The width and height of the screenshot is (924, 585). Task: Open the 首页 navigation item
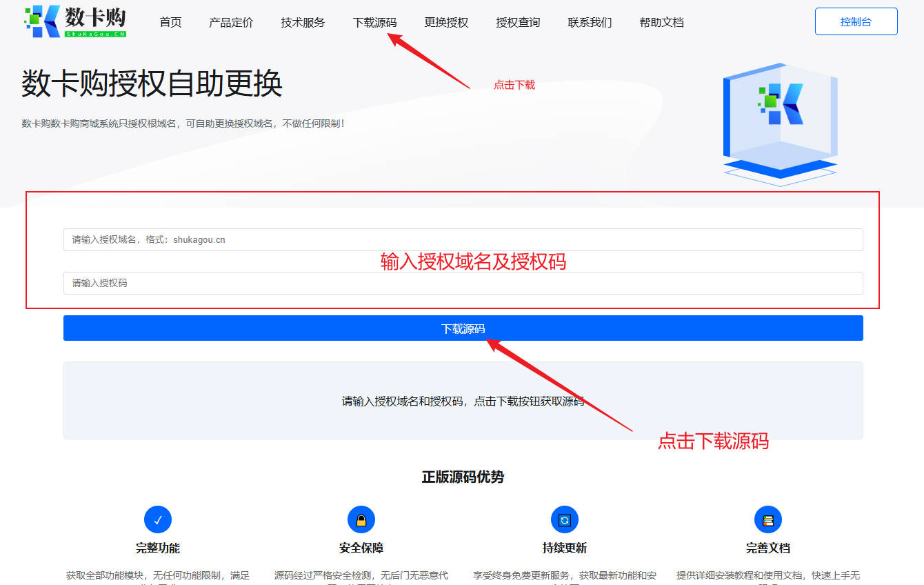click(x=170, y=22)
